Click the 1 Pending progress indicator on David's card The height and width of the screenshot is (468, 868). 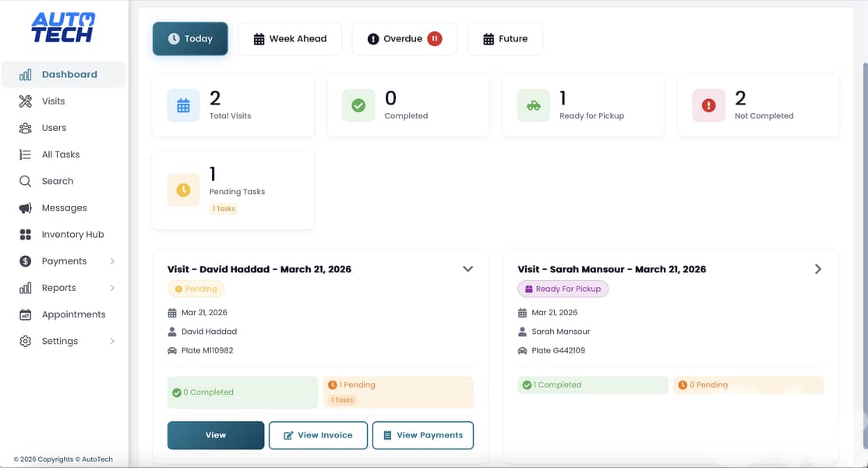397,392
